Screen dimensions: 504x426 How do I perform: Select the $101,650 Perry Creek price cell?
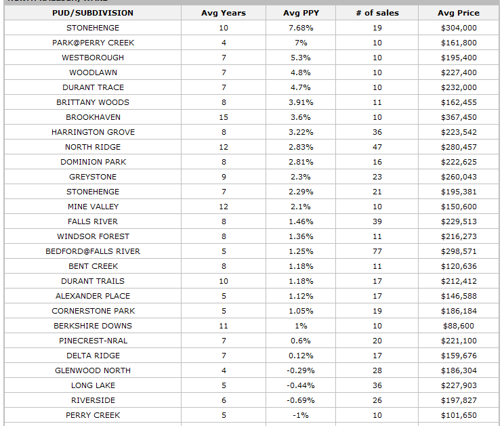459,415
